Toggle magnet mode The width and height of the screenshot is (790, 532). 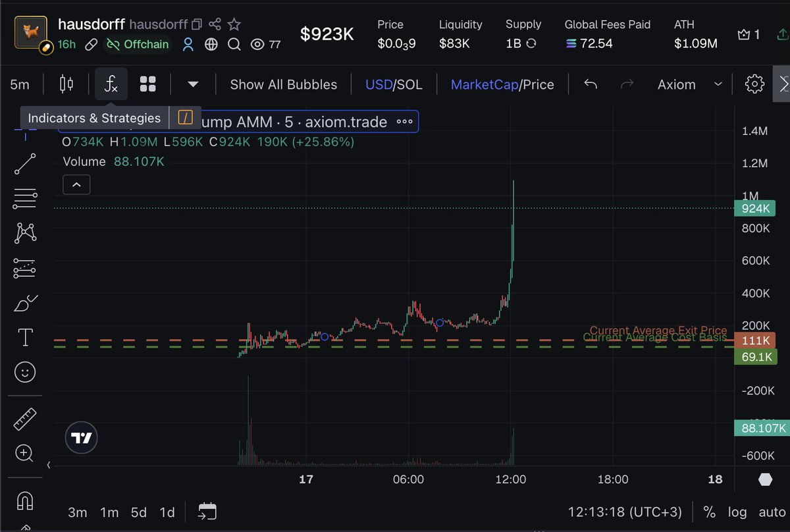[25, 500]
